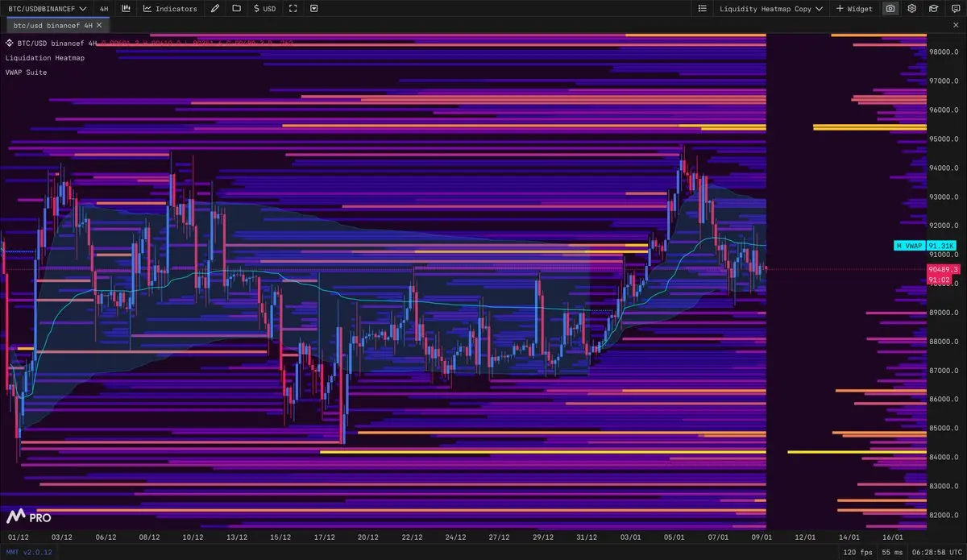Open the BTC/USD@BINANCEF symbol selector
967x560 pixels.
[47, 8]
